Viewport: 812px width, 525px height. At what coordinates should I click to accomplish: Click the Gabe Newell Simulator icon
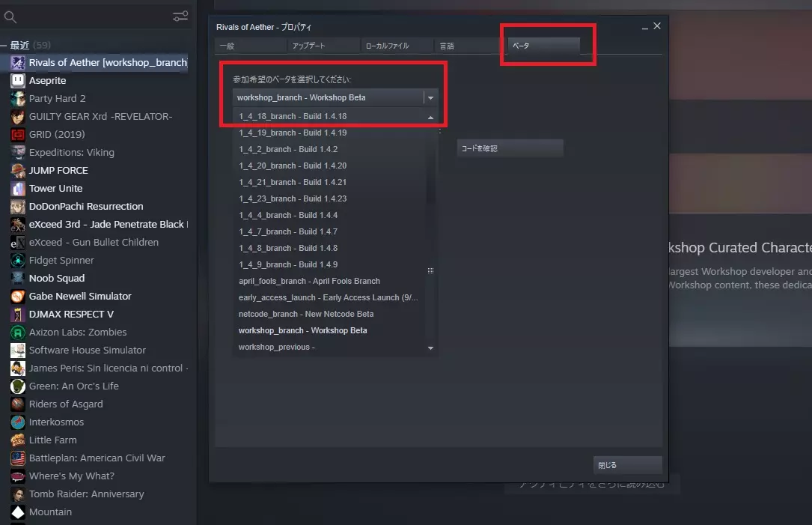point(18,297)
